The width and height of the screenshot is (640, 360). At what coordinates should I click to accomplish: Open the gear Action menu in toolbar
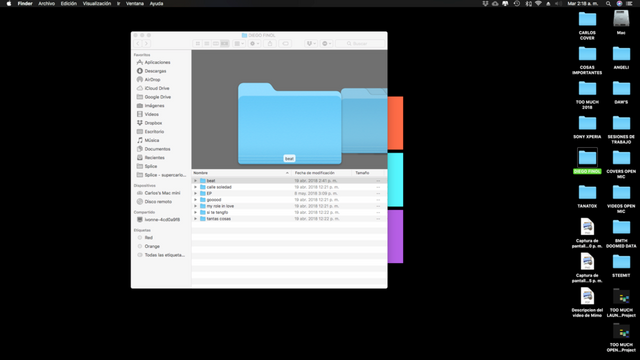tap(254, 44)
